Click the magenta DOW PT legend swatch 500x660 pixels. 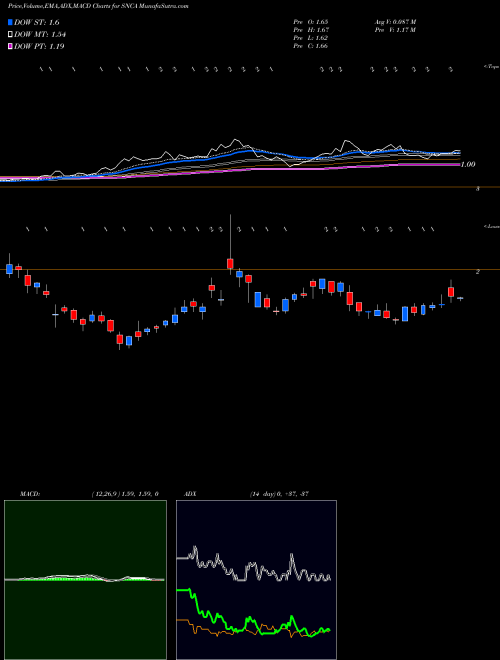10,46
